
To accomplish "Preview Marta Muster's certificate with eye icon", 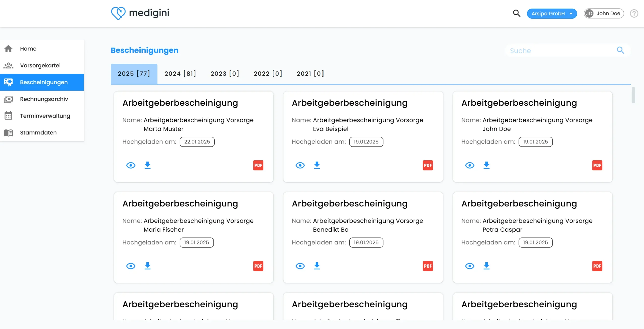I will (131, 165).
